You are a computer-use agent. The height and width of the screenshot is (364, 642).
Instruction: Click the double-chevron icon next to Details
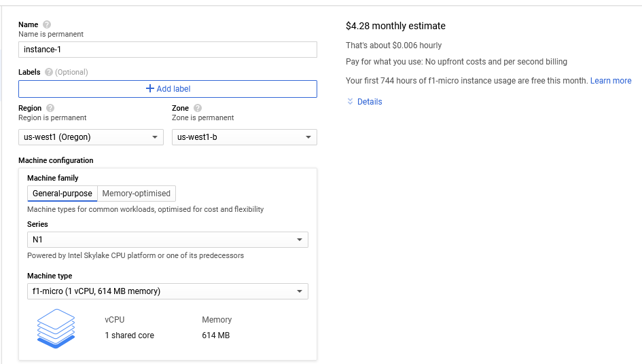pos(351,102)
